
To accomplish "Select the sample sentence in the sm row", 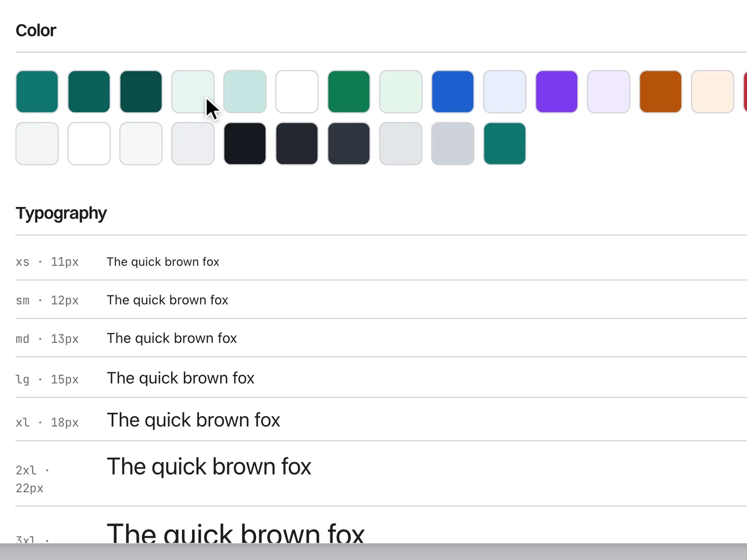I will (x=168, y=300).
